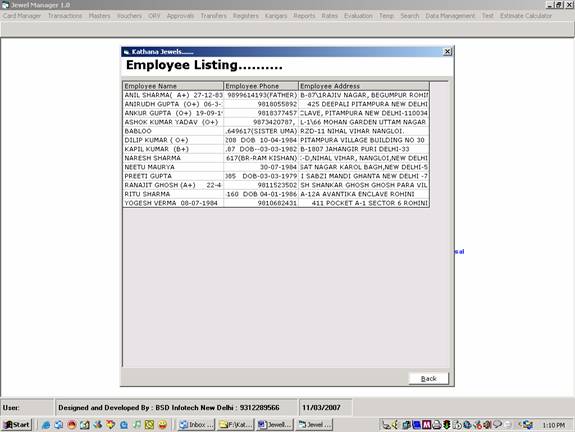Launch Internet Explorer from quick launch
The height and width of the screenshot is (432, 575).
(46, 425)
